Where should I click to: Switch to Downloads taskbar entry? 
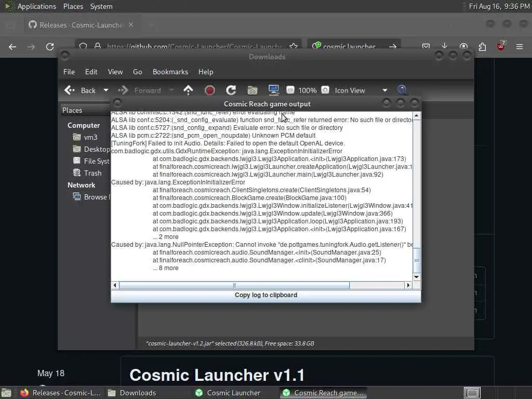coord(148,393)
